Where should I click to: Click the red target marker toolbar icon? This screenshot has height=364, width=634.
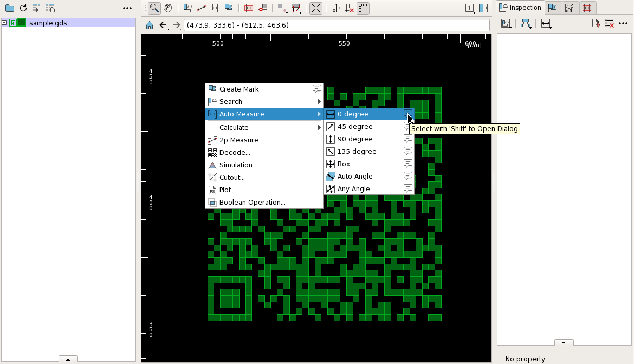[x=262, y=8]
